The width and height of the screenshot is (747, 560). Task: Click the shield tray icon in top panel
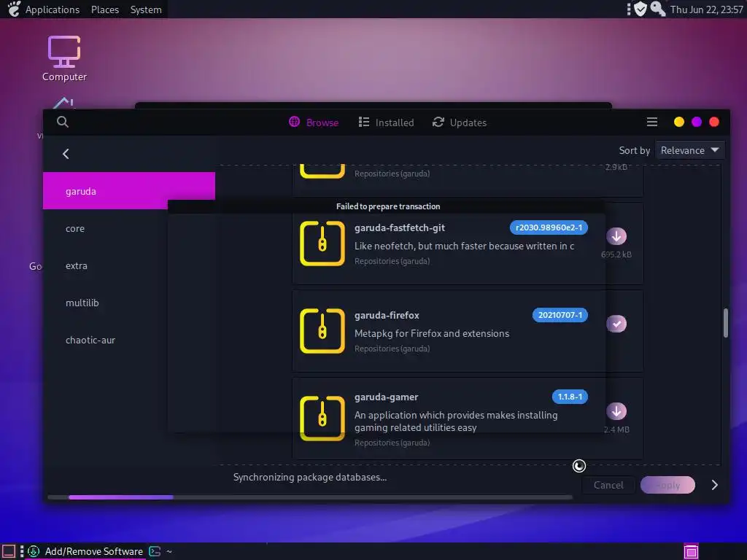640,9
